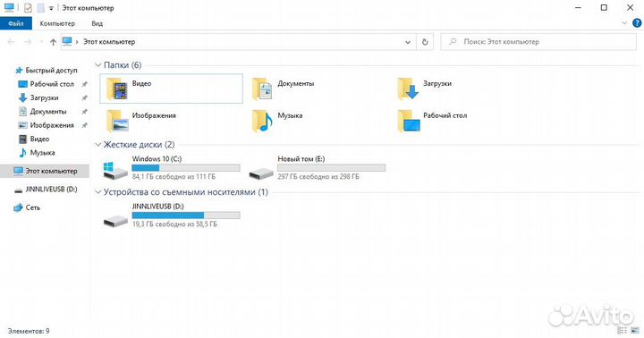Maximize the Этот компьютер window
The image size is (644, 338).
click(604, 8)
